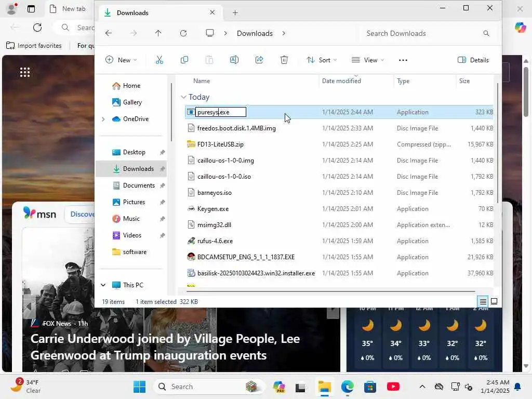The image size is (532, 399).
Task: Click the taskbar Search box
Action: (x=208, y=387)
